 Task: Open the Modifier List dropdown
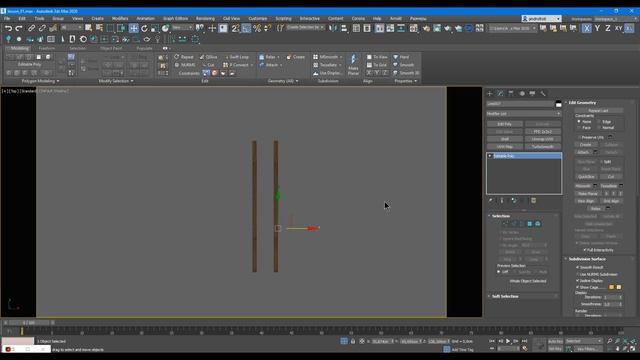(x=524, y=114)
